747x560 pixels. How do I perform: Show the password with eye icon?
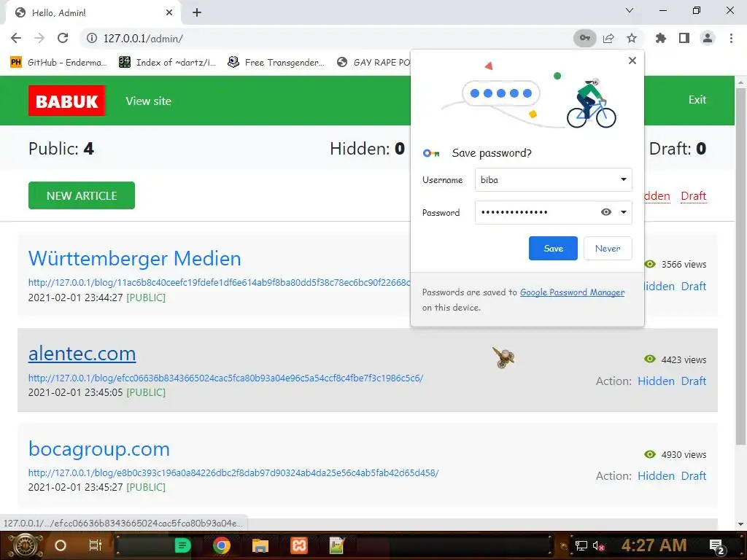pyautogui.click(x=605, y=212)
